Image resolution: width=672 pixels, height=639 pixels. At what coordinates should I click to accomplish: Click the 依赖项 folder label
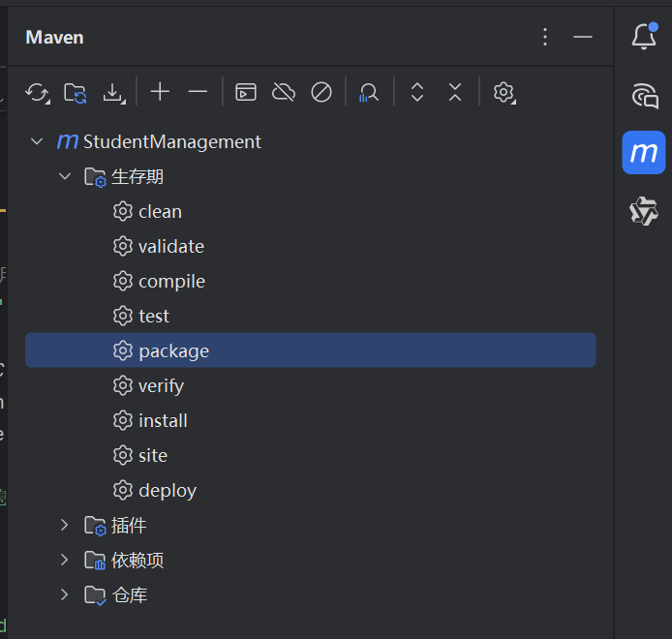click(x=137, y=561)
